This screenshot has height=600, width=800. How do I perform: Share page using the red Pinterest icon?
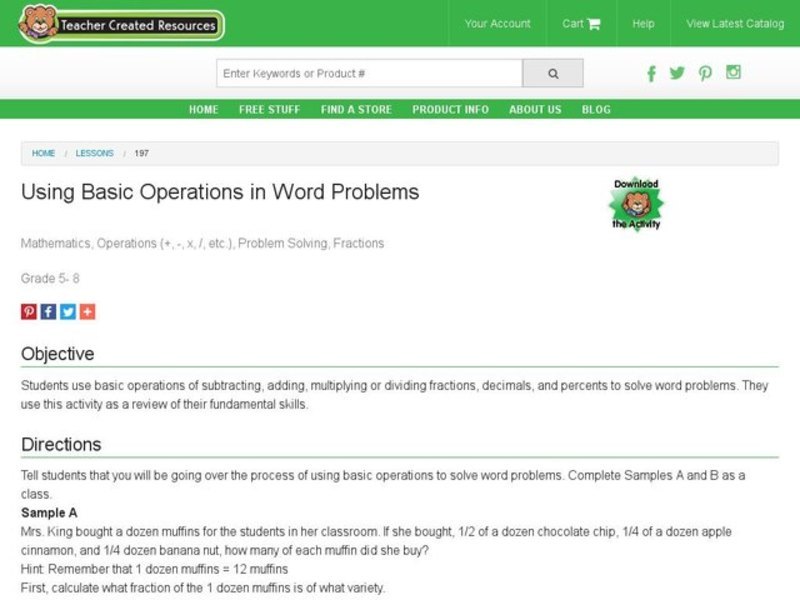click(27, 311)
